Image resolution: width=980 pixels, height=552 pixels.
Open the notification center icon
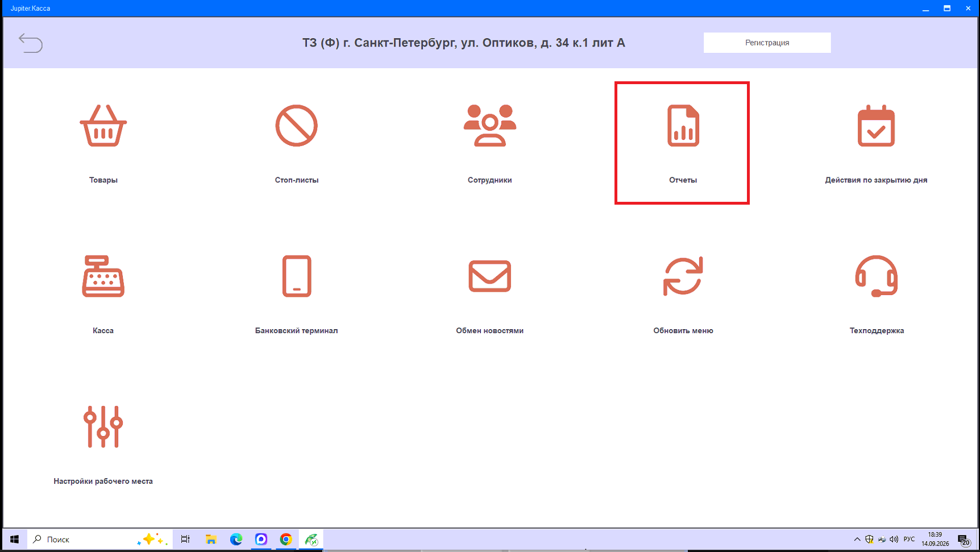coord(964,540)
